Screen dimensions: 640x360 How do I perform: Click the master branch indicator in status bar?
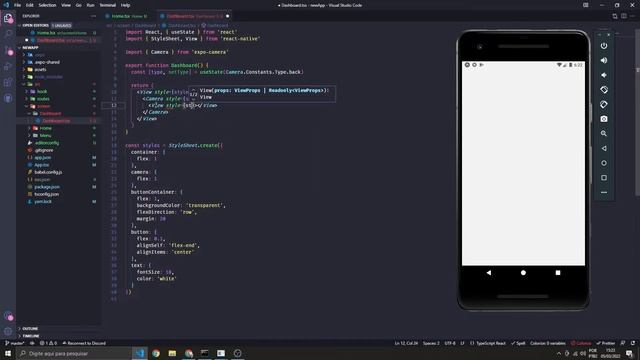(x=15, y=343)
